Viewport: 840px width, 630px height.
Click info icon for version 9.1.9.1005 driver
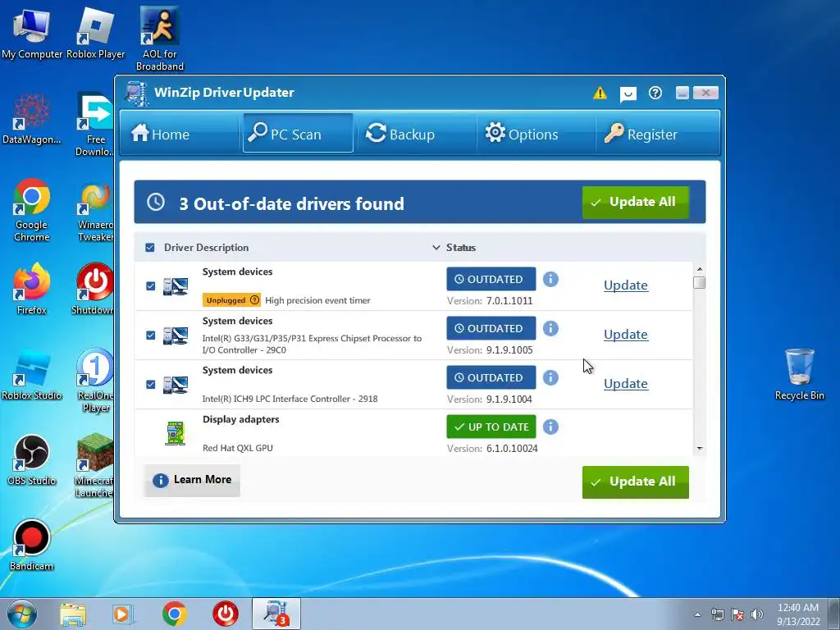tap(550, 328)
